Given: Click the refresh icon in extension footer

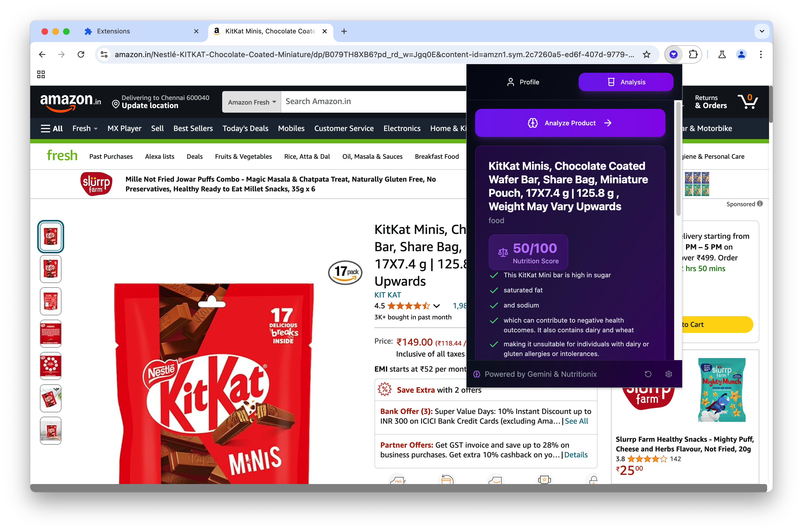Looking at the screenshot, I should click(648, 374).
